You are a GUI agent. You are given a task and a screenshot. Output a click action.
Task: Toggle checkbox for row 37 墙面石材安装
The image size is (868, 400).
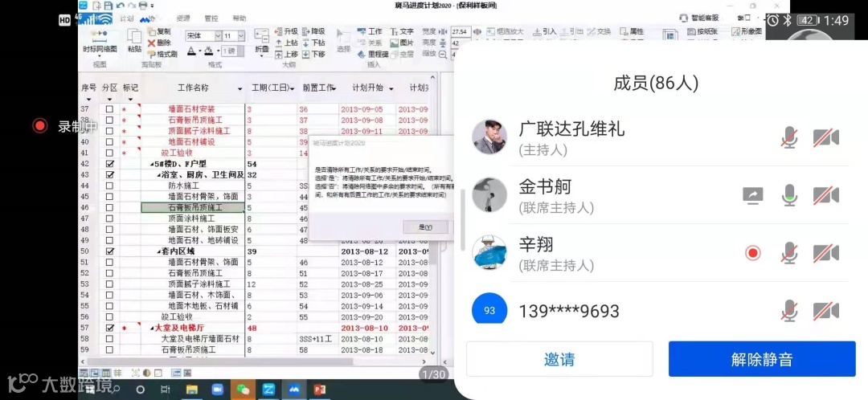point(109,109)
